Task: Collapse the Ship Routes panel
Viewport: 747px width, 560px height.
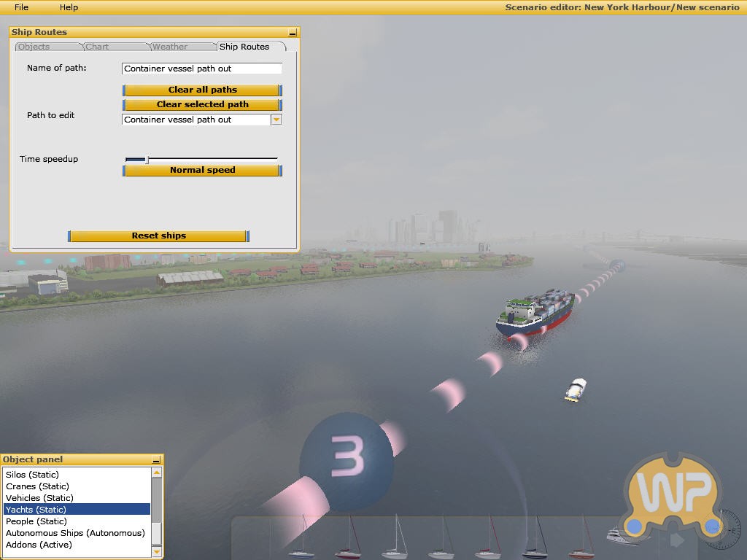Action: [293, 33]
